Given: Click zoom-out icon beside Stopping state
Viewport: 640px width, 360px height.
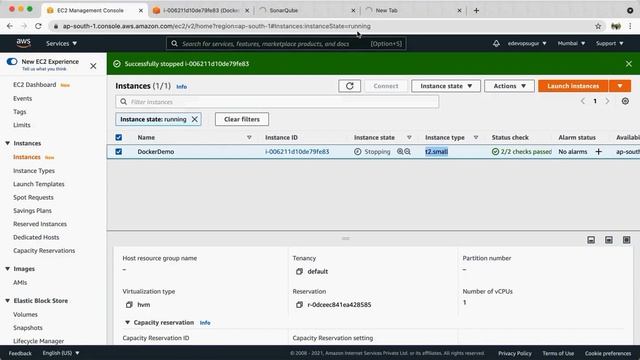Looking at the screenshot, I should [x=407, y=151].
